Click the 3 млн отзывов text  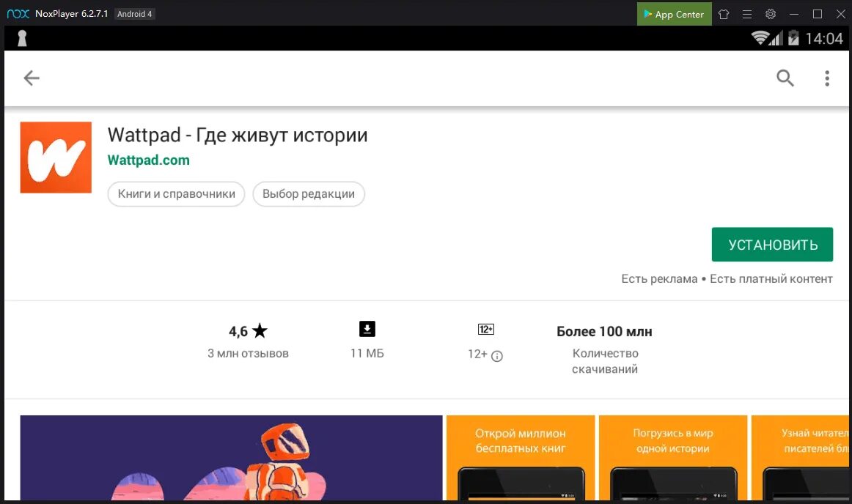tap(248, 354)
